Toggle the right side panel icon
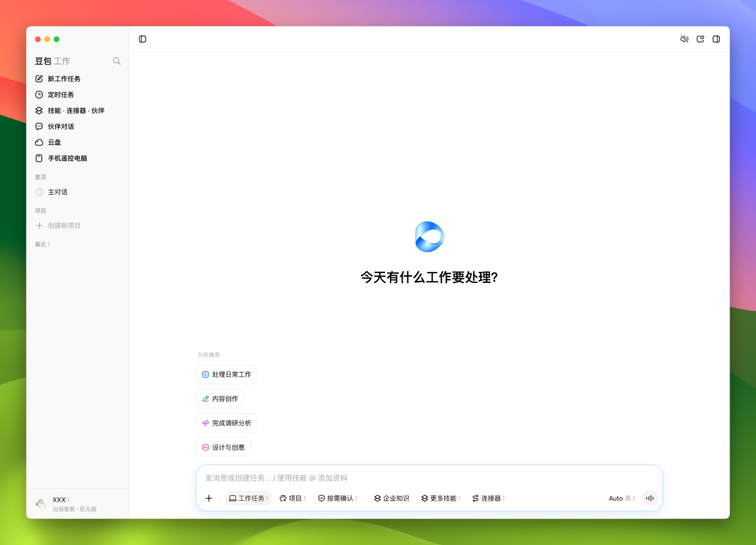The height and width of the screenshot is (545, 756). coord(717,39)
